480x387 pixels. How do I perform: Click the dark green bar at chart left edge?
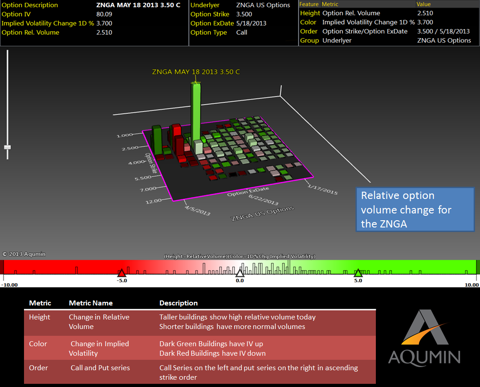(157, 140)
